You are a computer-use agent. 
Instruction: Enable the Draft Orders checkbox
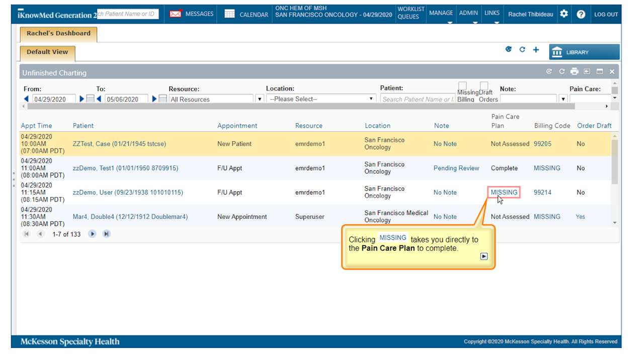[x=484, y=86]
